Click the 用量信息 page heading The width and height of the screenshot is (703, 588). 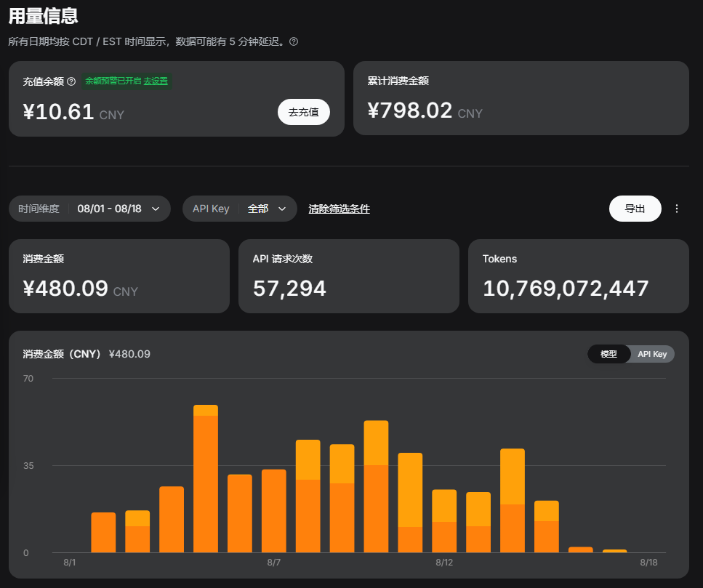point(43,16)
